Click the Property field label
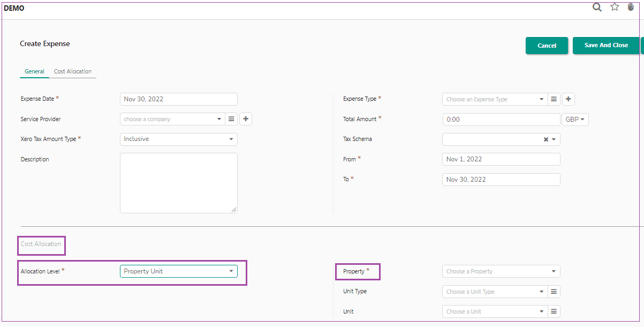This screenshot has height=327, width=644. click(x=354, y=271)
